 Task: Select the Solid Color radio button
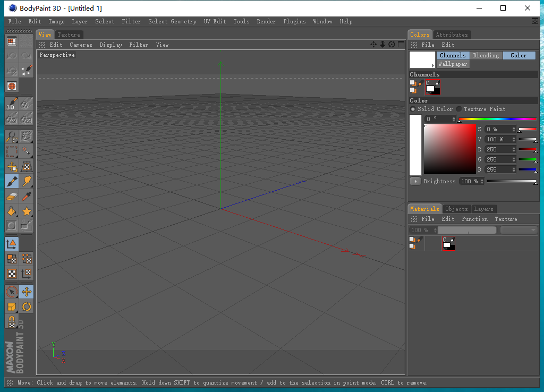[x=413, y=109]
